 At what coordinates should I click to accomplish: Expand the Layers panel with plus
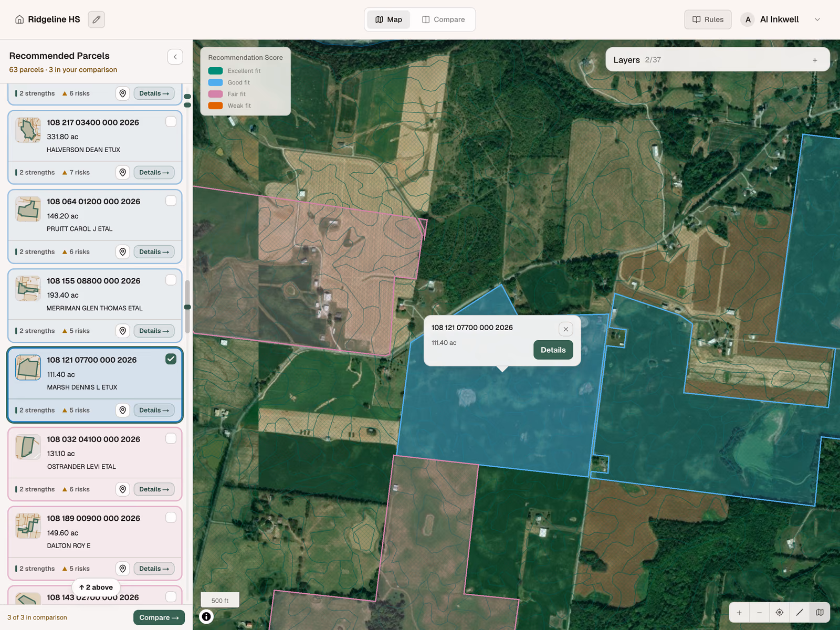[x=815, y=60]
